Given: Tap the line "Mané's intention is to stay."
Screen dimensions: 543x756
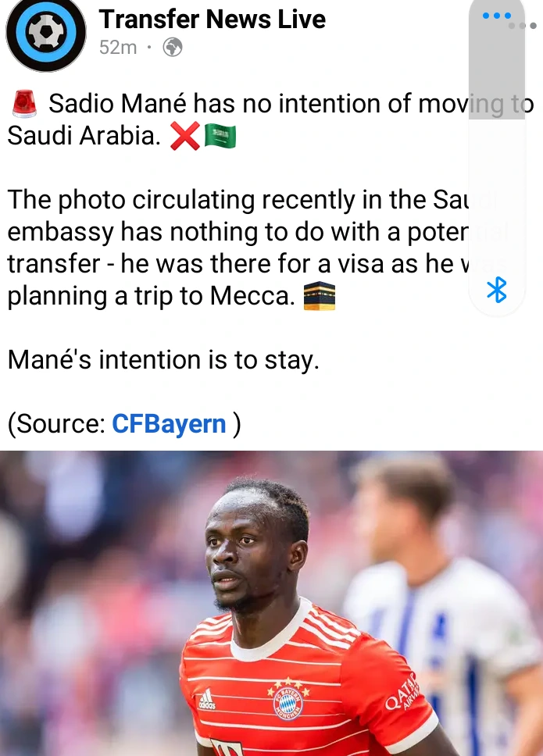Looking at the screenshot, I should pyautogui.click(x=163, y=360).
